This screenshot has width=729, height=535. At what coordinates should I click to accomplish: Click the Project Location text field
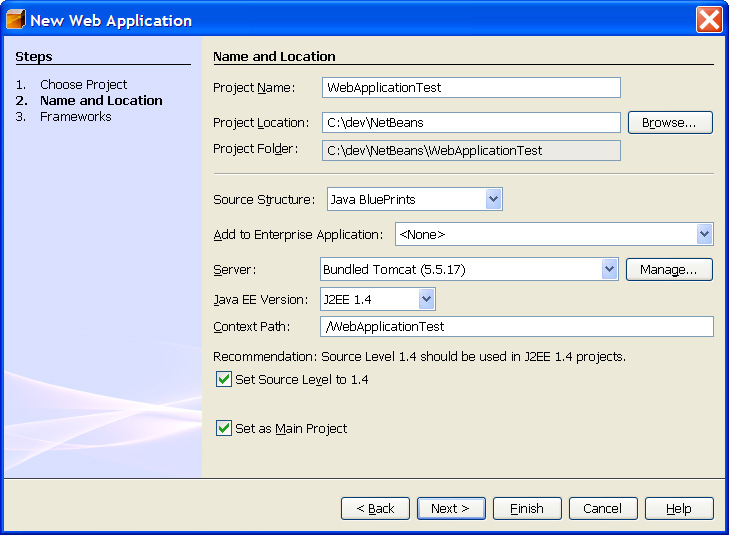coord(471,122)
